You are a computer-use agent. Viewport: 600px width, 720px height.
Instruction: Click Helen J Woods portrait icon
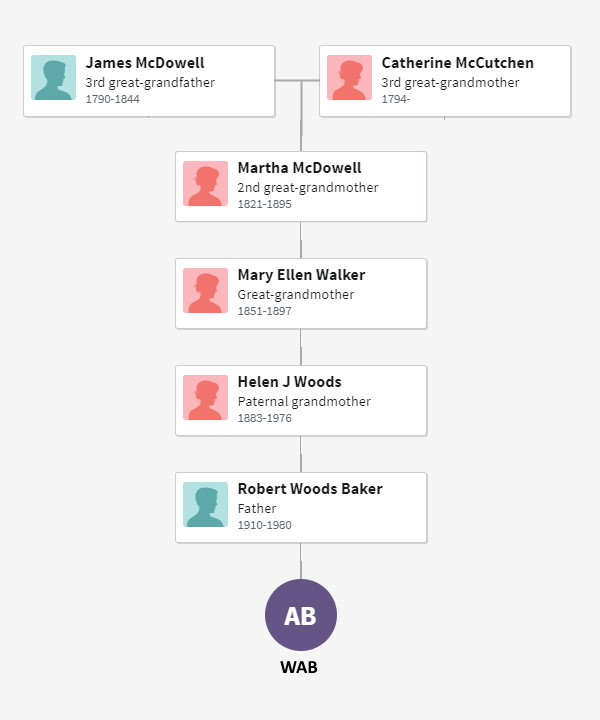pyautogui.click(x=206, y=398)
